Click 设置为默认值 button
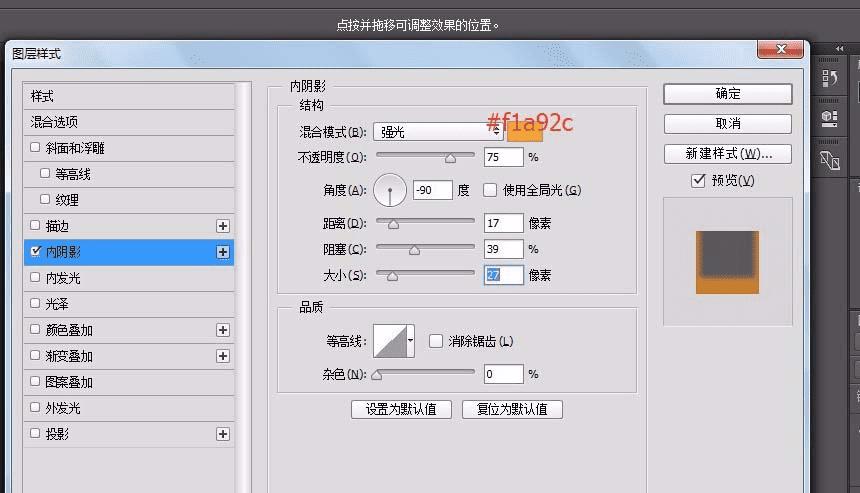Screen dimensions: 860x493 pyautogui.click(x=401, y=409)
